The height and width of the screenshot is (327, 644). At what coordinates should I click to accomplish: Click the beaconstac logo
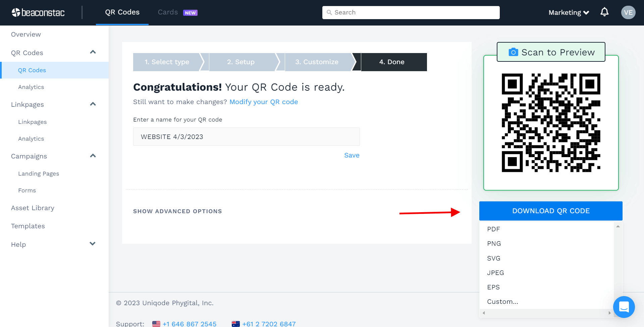click(x=38, y=12)
